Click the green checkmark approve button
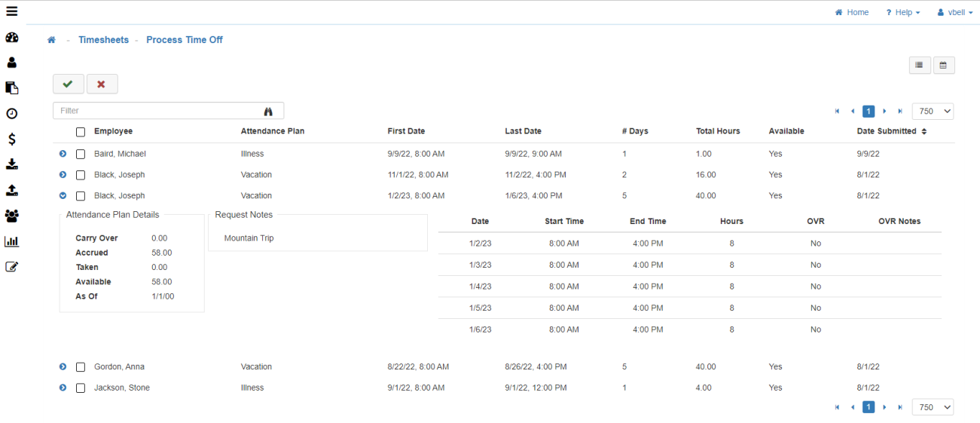Image resolution: width=980 pixels, height=423 pixels. (69, 84)
